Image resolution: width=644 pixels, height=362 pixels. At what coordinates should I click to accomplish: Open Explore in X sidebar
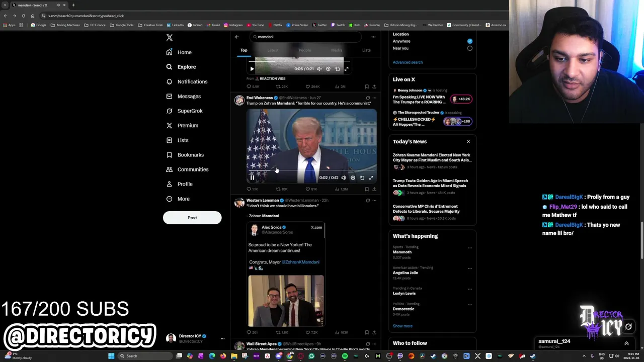[181, 67]
